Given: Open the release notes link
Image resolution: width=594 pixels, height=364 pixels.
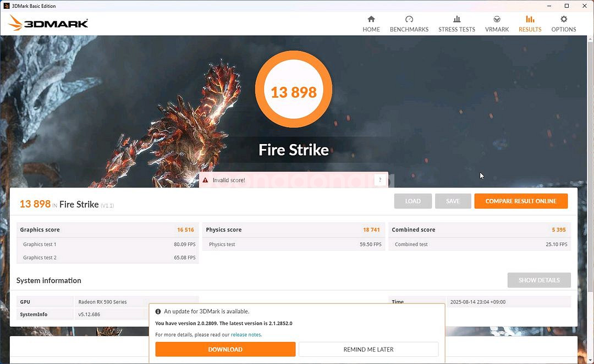Looking at the screenshot, I should click(x=246, y=335).
